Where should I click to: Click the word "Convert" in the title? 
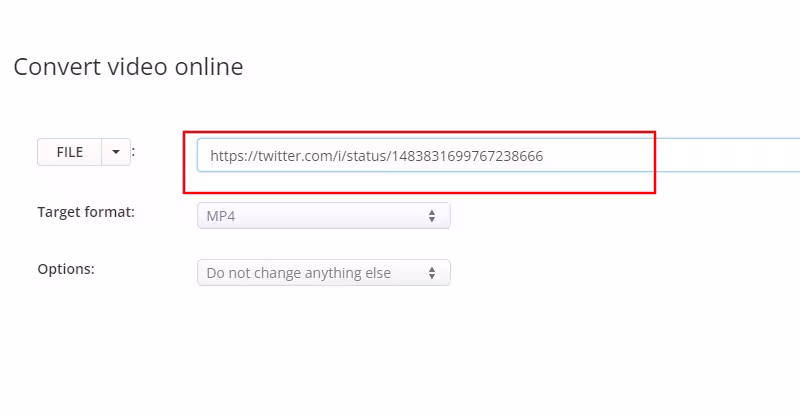click(x=50, y=67)
